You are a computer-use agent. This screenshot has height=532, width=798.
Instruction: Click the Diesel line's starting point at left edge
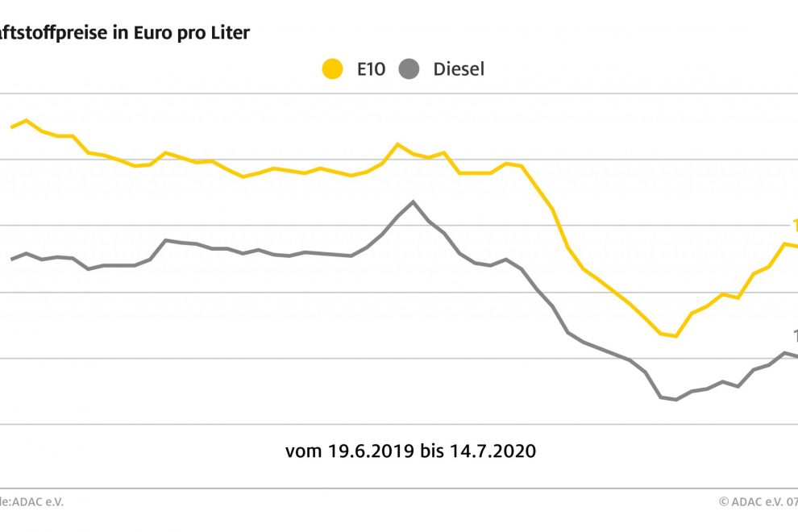pos(11,259)
